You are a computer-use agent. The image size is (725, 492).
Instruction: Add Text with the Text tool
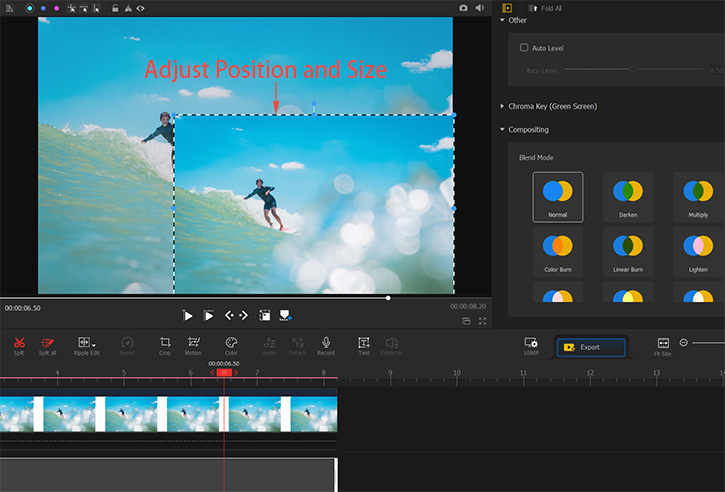tap(364, 343)
